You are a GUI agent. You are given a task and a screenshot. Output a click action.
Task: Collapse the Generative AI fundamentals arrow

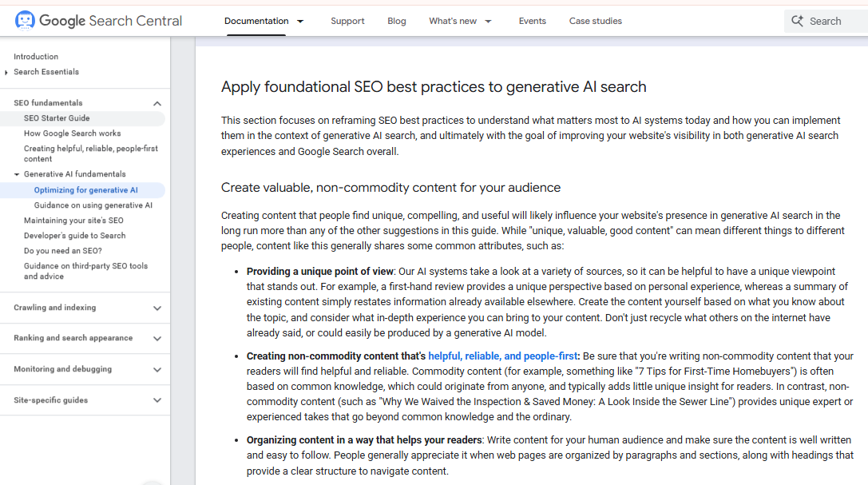[x=17, y=174]
